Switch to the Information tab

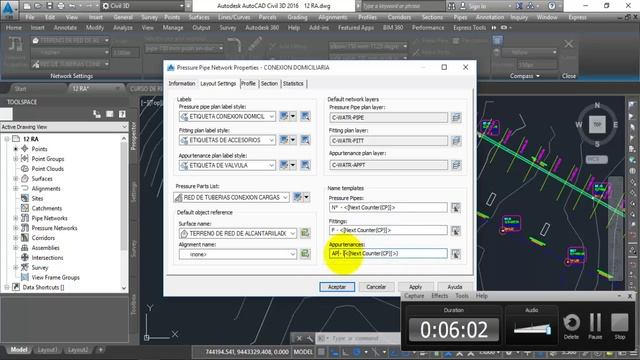(x=182, y=83)
